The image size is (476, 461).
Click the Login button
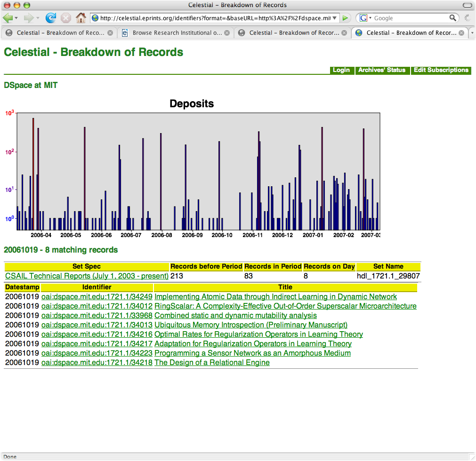[x=341, y=70]
